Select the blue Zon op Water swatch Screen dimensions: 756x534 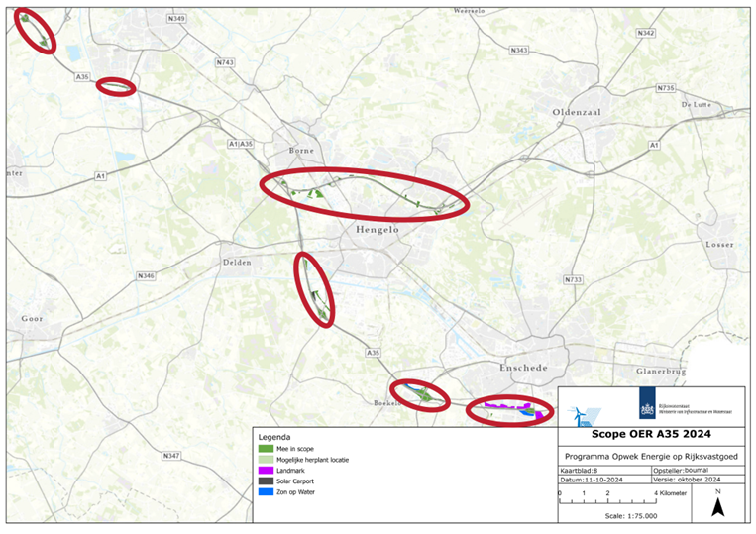click(x=266, y=491)
